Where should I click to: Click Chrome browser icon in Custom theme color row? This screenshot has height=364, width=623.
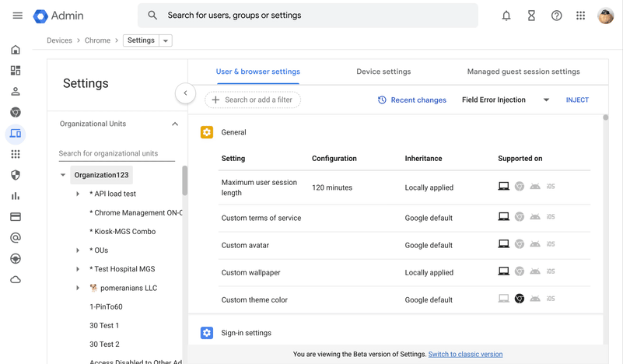click(x=520, y=299)
